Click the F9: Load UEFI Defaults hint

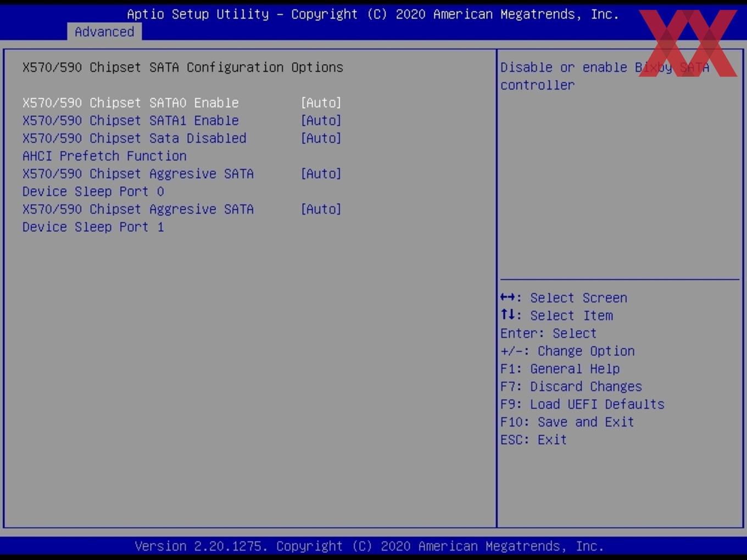(x=582, y=404)
